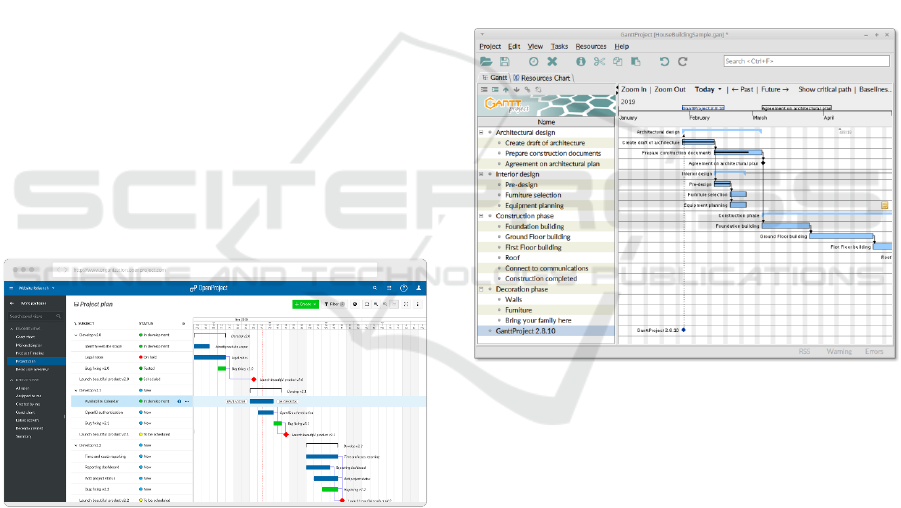This screenshot has width=901, height=508.
Task: Select Foundation building Gantt bar
Action: click(x=786, y=226)
